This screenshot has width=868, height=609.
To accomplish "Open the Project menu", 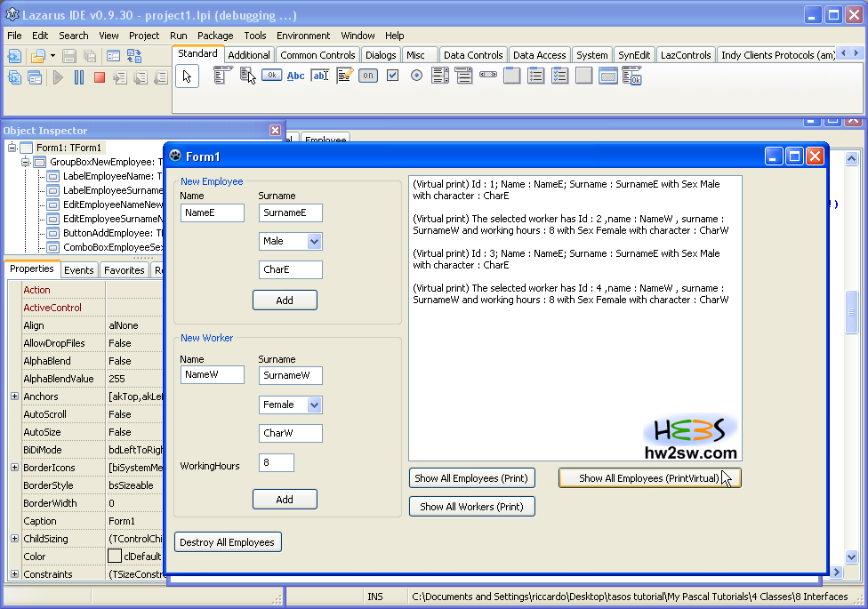I will (x=144, y=36).
